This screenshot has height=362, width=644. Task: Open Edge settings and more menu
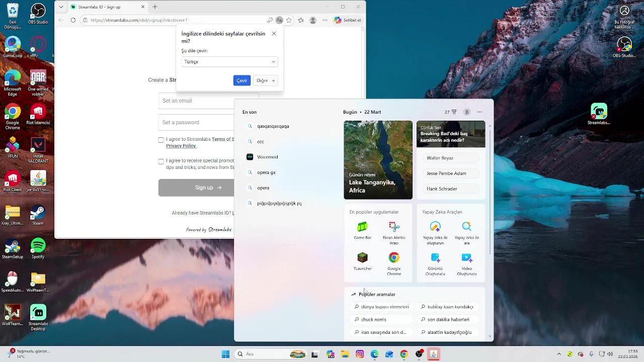[x=325, y=20]
